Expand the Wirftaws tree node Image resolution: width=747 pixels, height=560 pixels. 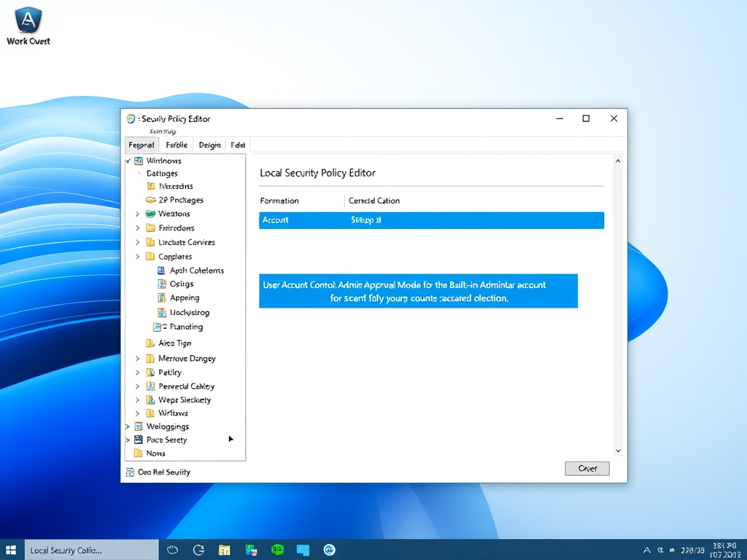[x=137, y=413]
